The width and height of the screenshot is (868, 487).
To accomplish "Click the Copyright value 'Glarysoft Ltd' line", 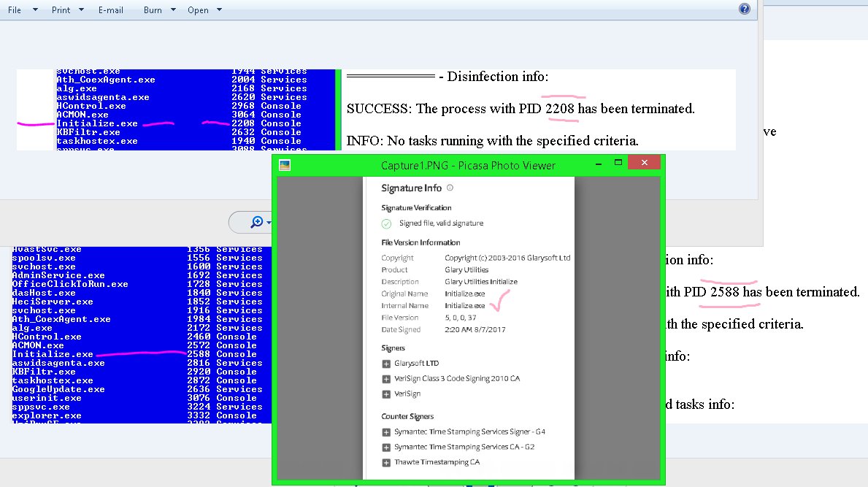I will tap(507, 258).
